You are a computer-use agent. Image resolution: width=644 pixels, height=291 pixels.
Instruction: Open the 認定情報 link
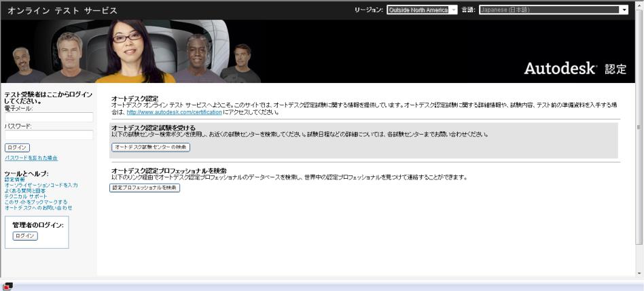tap(14, 179)
